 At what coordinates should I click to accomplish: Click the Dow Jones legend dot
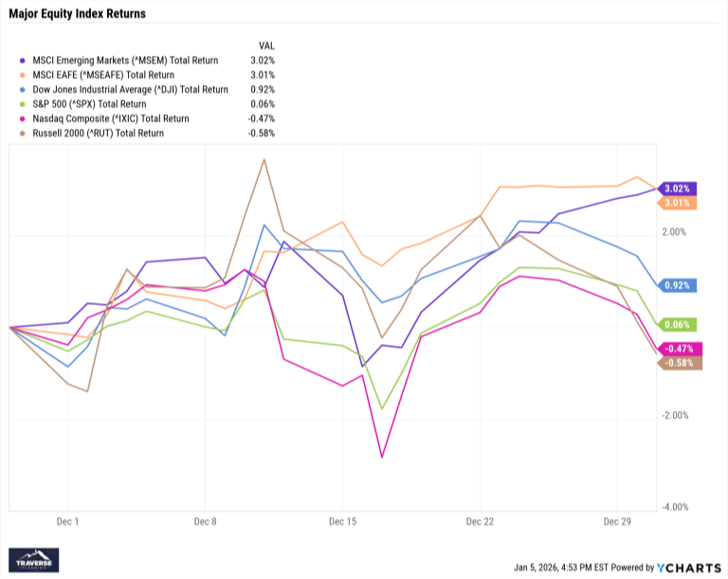pos(23,90)
